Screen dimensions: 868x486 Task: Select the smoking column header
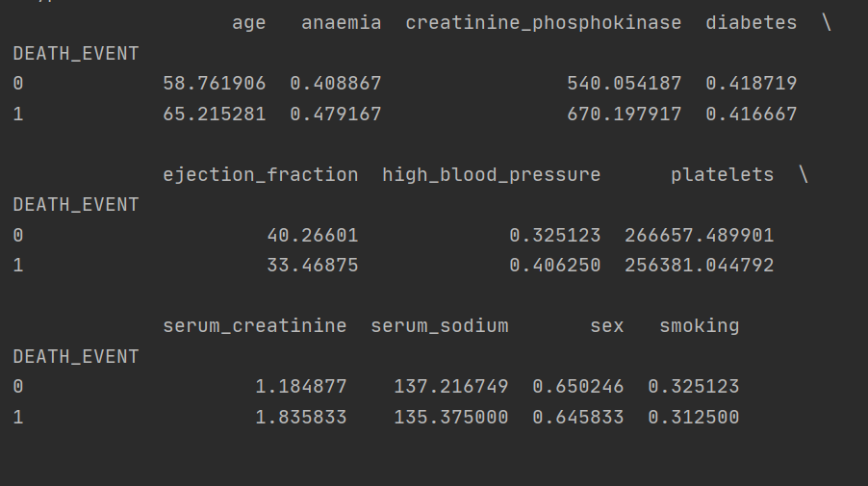700,326
